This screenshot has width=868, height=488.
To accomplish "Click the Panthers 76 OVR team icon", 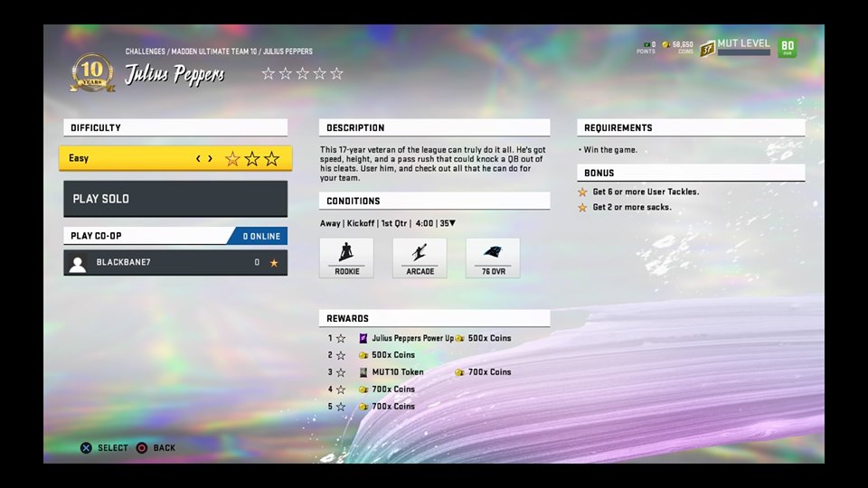I will (x=493, y=258).
